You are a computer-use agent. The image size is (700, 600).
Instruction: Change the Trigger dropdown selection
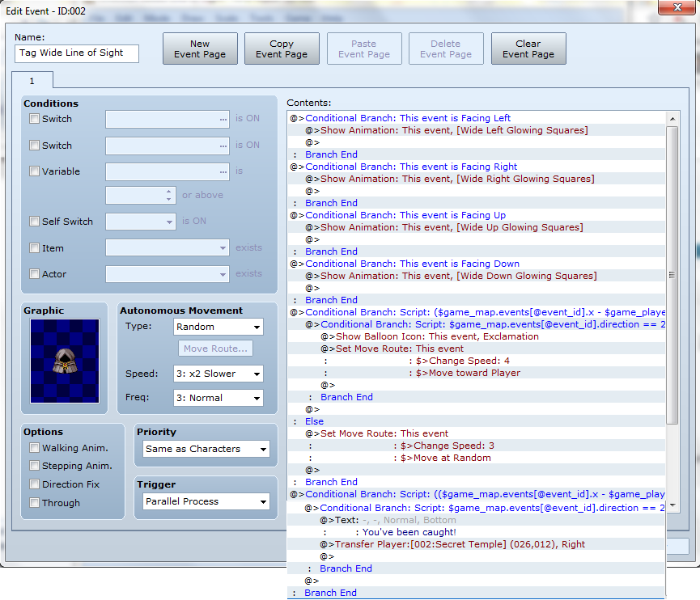[206, 501]
